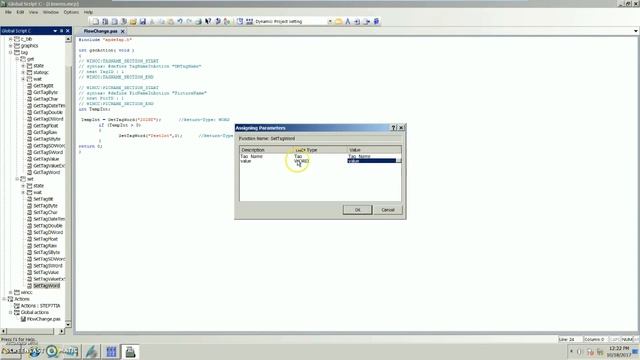The image size is (640, 360).
Task: Open the Edit menu
Action: (20, 12)
